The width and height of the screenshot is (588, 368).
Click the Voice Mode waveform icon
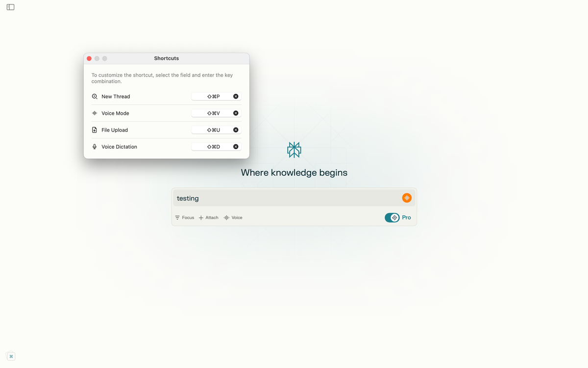pos(94,113)
